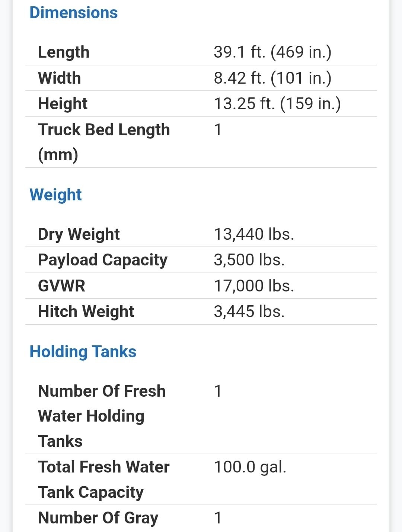Click the 100.0 gal. fresh water value
Viewport: 402px width, 532px height.
(x=250, y=467)
